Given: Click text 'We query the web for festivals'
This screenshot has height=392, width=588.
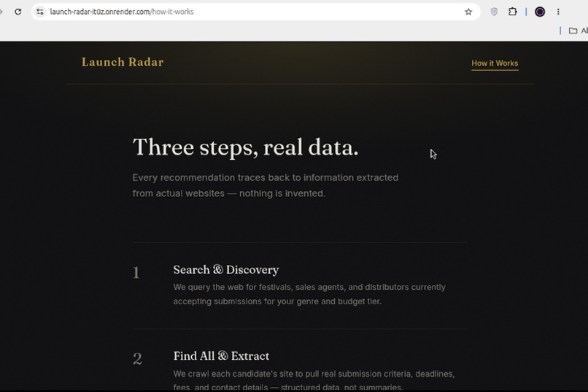Looking at the screenshot, I should pos(232,287).
